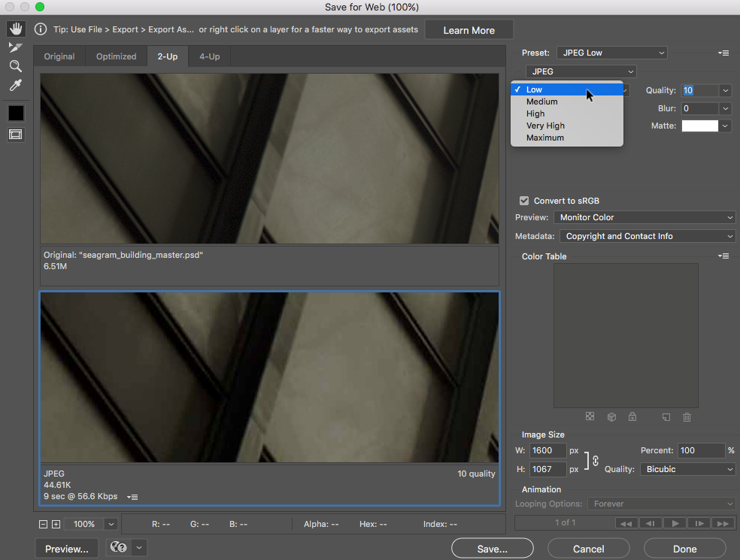Select the Zoom tool in toolbar
The height and width of the screenshot is (560, 740).
tap(16, 66)
